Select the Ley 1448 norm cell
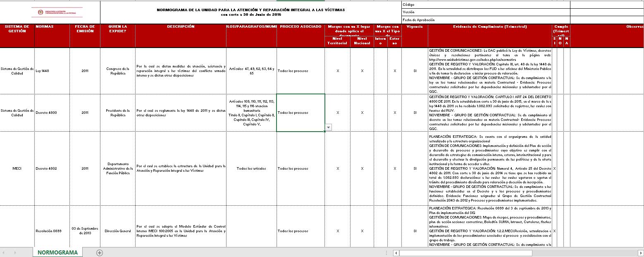The width and height of the screenshot is (644, 257). [x=52, y=71]
